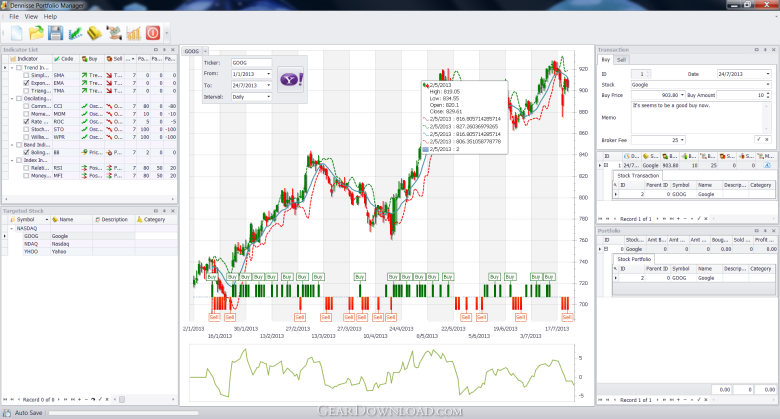Open the Interval Daily dropdown

(x=269, y=97)
